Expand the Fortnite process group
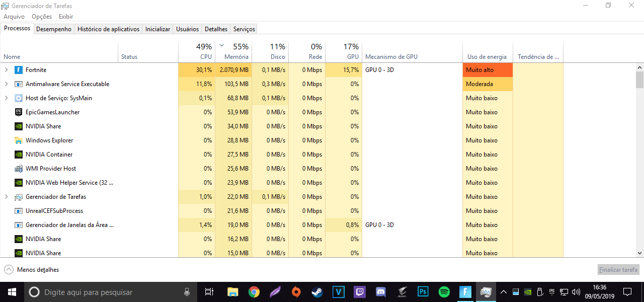The width and height of the screenshot is (644, 302). [x=6, y=70]
